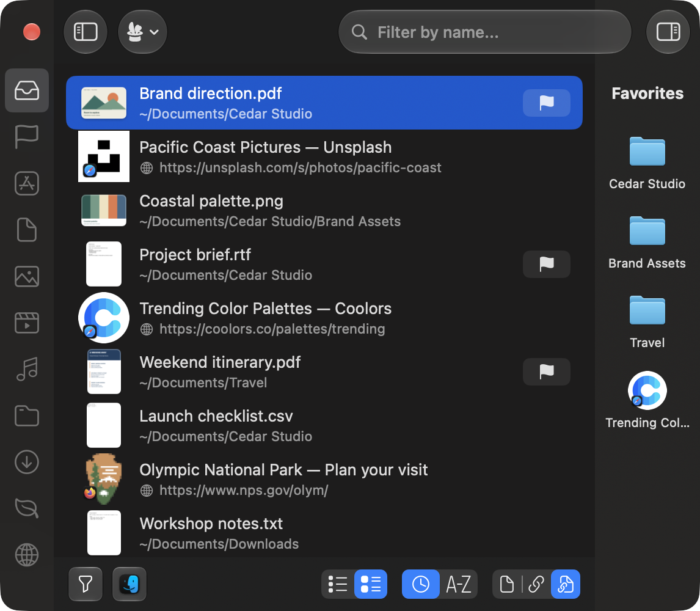Image resolution: width=700 pixels, height=611 pixels.
Task: Click the Coolors logo thumbnail in list
Action: 104,318
